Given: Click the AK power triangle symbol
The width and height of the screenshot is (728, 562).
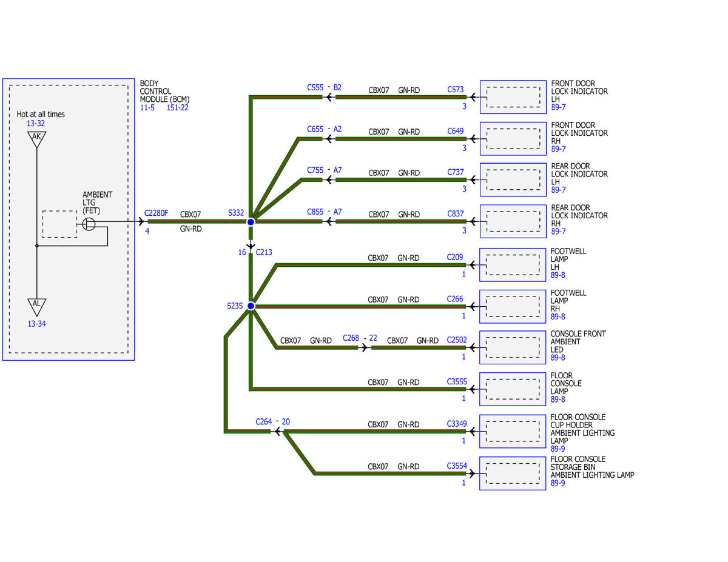Looking at the screenshot, I should tap(36, 139).
